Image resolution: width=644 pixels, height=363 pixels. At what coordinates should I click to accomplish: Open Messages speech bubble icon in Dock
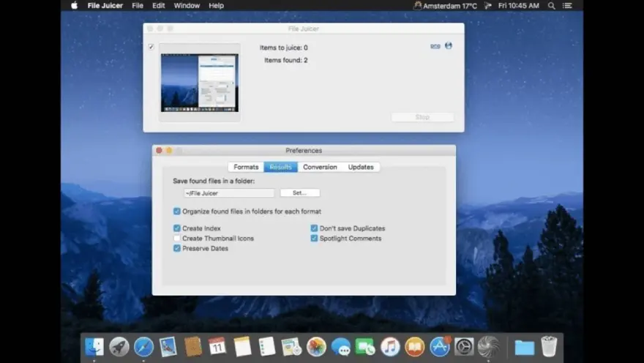point(341,347)
